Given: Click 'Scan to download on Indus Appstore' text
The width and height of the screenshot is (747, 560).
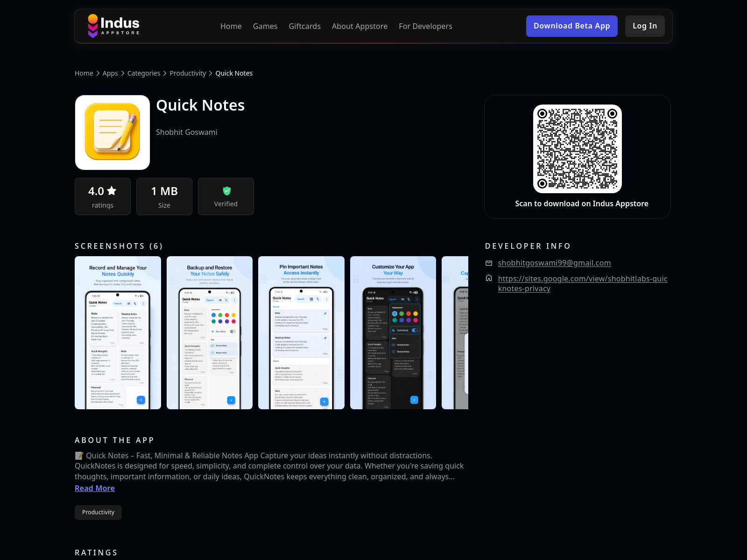Looking at the screenshot, I should tap(582, 203).
